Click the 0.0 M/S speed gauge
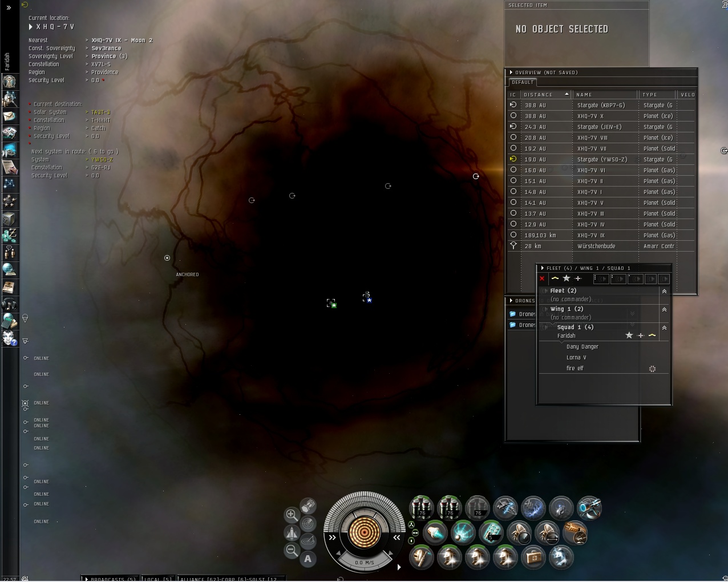Viewport: 728px width, 582px height. pos(365,562)
